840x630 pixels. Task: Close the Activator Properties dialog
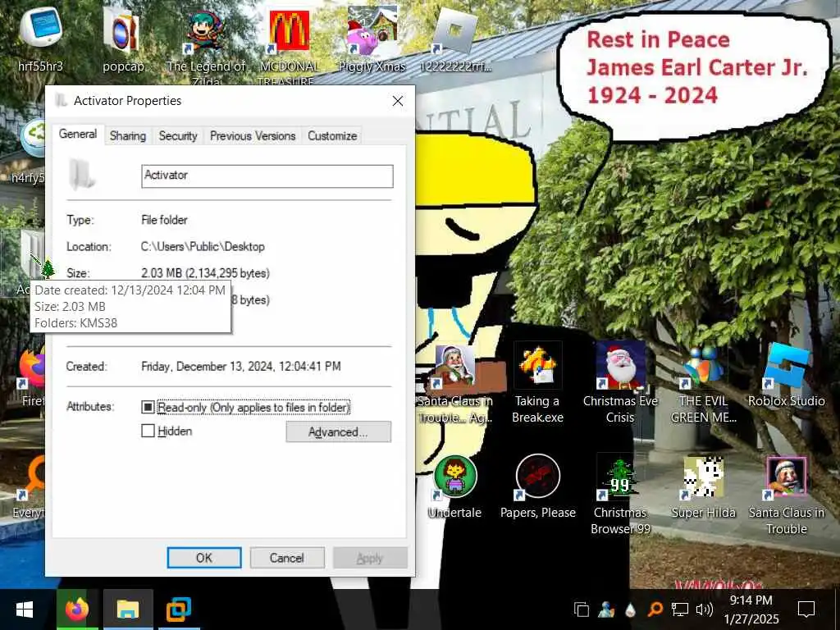pos(398,101)
